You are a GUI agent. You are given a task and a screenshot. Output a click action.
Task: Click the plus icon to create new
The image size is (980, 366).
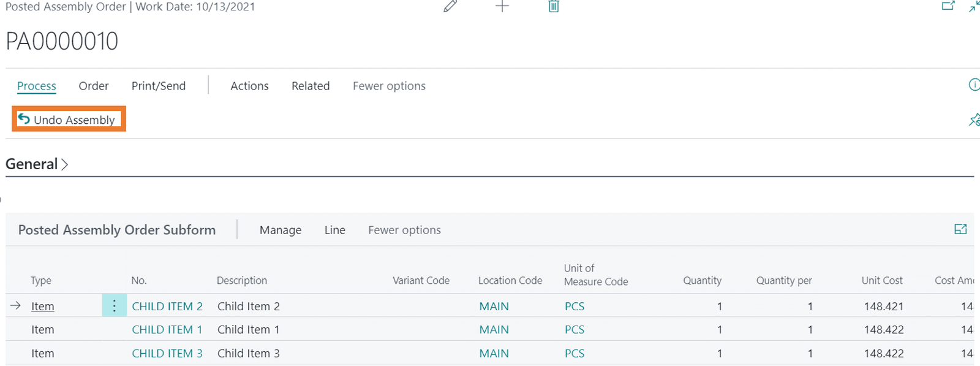point(502,7)
